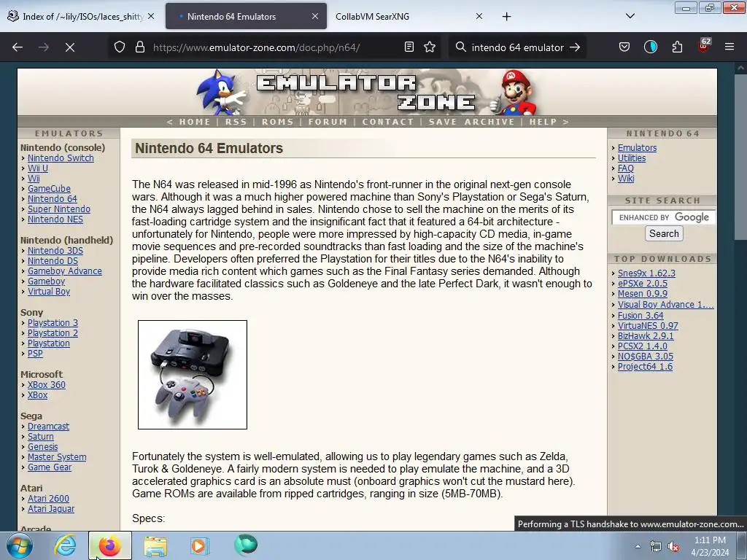Screen dimensions: 747x560
Task: Close the Index of ~lily ISOs tab
Action: point(150,16)
